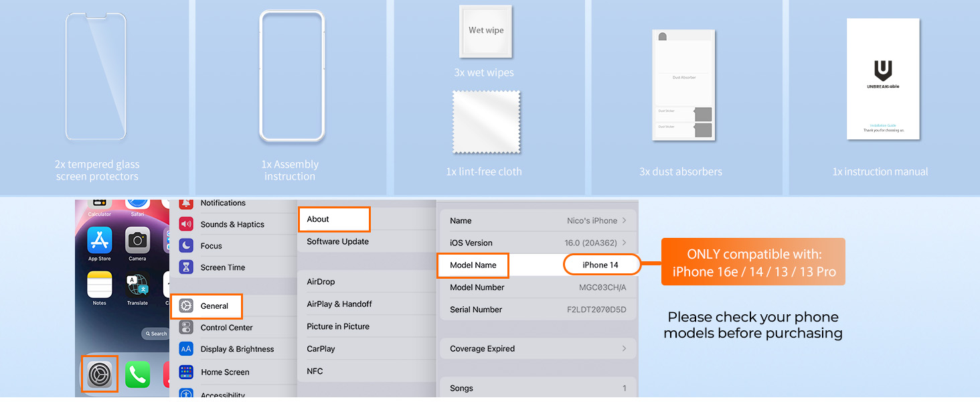
Task: Click the 1x lint-free cloth caption
Action: (484, 172)
